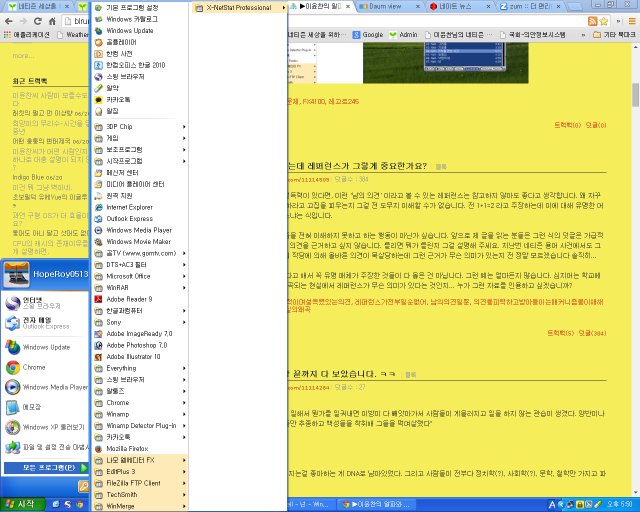Expand the Winamp folder
The image size is (640, 512).
click(x=140, y=414)
